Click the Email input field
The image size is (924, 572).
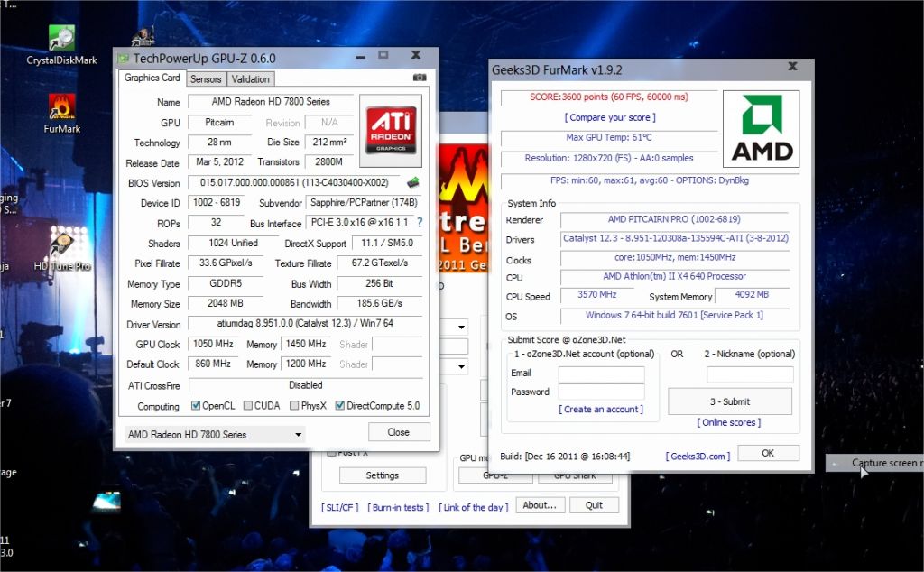[601, 374]
